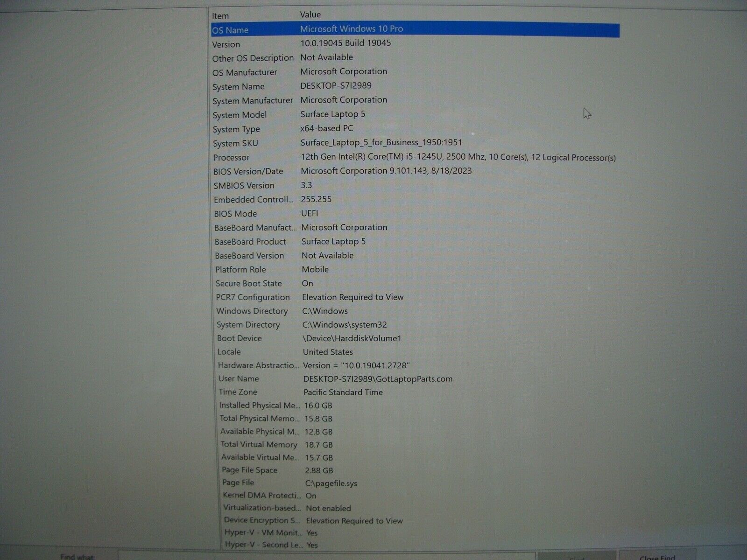The image size is (747, 560).
Task: Select the SMBIOS Version row label
Action: point(244,186)
